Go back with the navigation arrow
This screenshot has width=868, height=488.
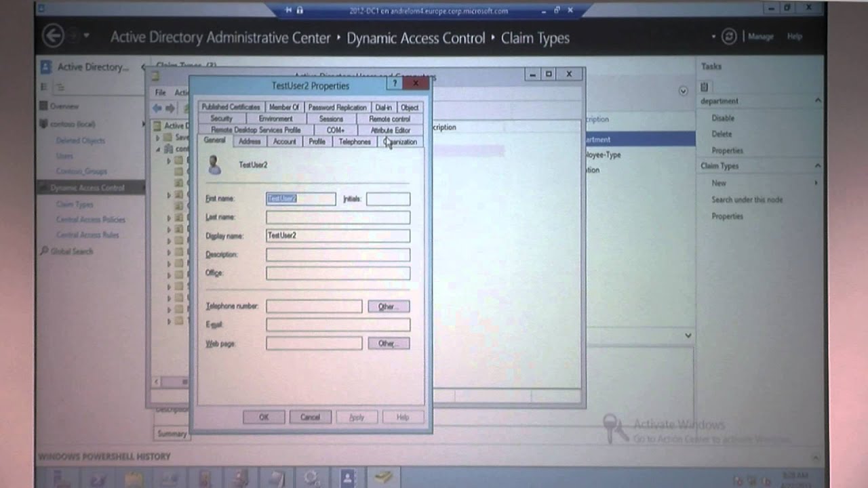pos(54,36)
